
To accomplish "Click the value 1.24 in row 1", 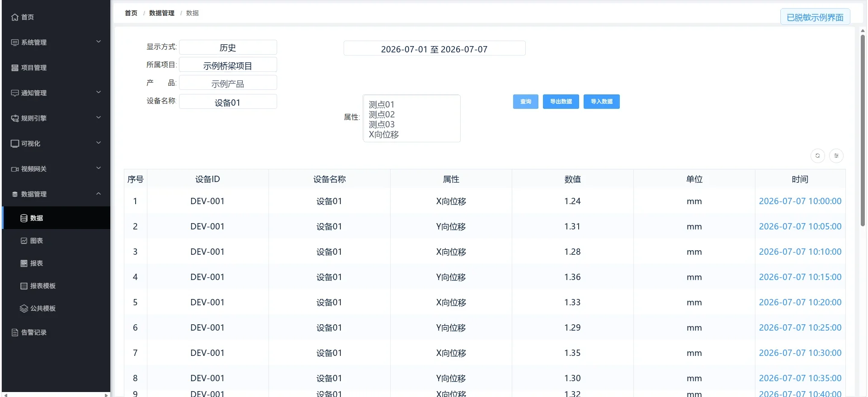I will point(572,201).
